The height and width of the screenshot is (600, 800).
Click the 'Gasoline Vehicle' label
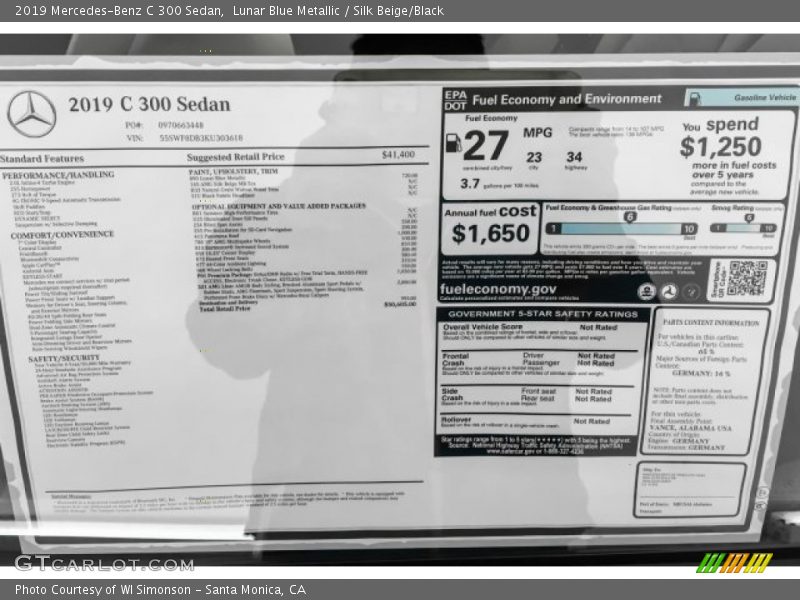pyautogui.click(x=765, y=97)
